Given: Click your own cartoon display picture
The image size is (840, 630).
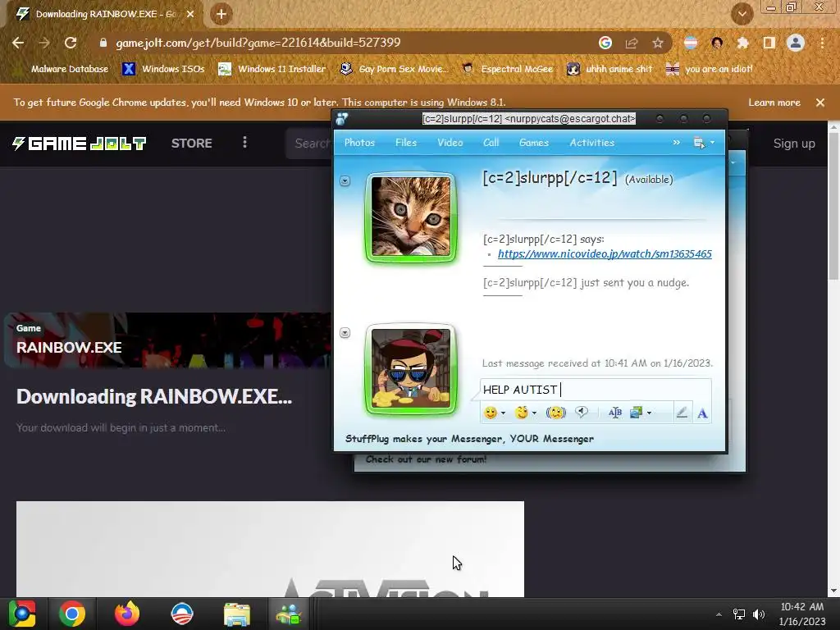Looking at the screenshot, I should tap(411, 369).
